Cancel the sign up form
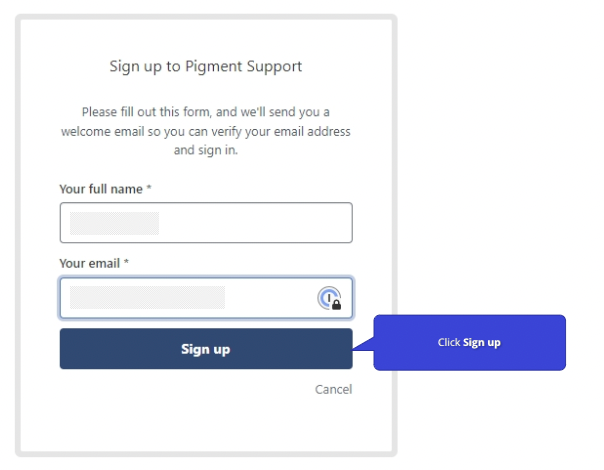This screenshot has width=604, height=470. [x=333, y=389]
